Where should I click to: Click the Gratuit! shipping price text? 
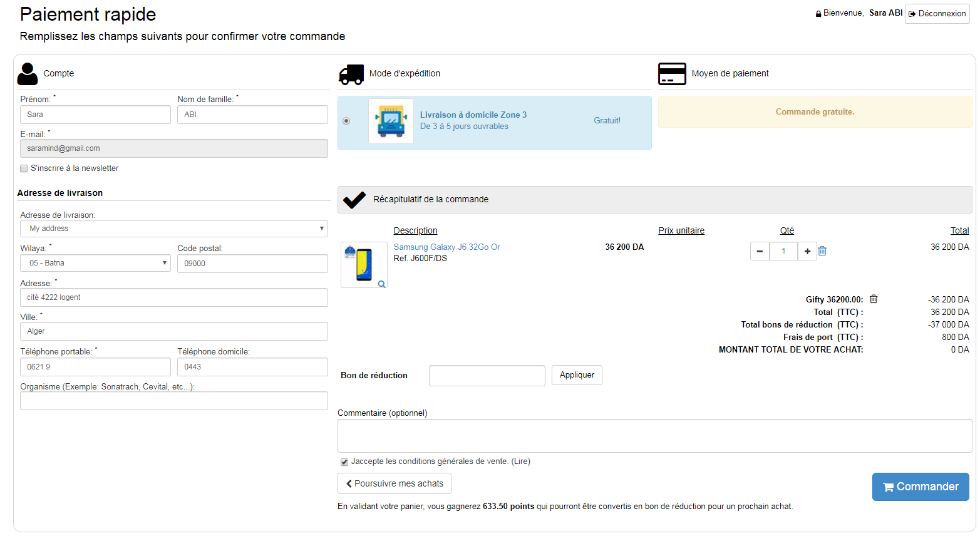607,121
